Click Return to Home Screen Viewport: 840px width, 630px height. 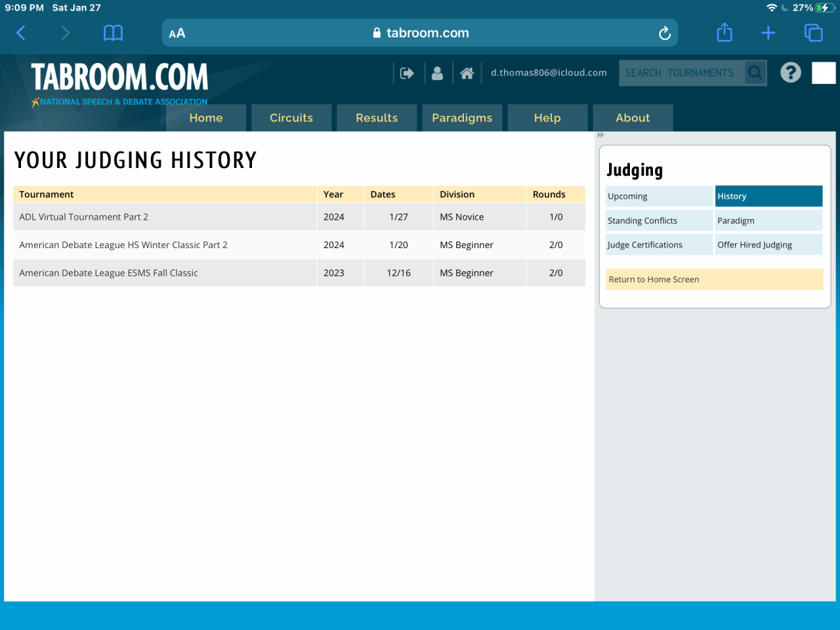click(x=715, y=280)
